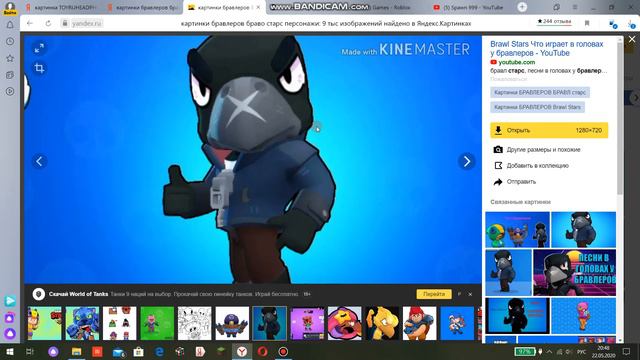Open related thumbnail 'ПЕСНИ В ГОЛОВАХ У БРАВЛЕРОВ'
The width and height of the screenshot is (640, 360).
point(574,273)
